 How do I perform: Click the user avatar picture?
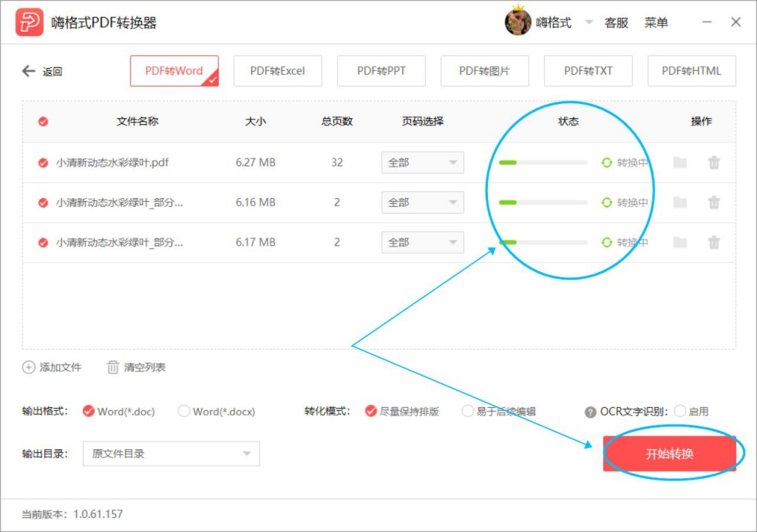(x=518, y=21)
